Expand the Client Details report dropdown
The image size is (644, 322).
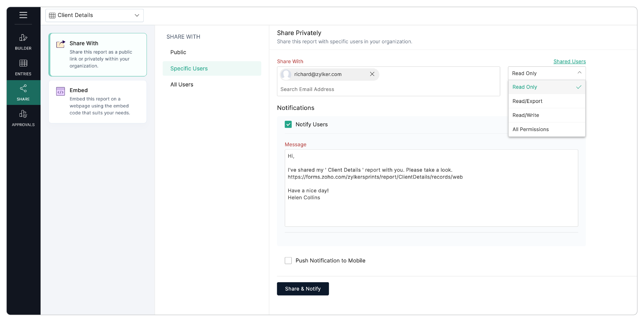(x=95, y=15)
